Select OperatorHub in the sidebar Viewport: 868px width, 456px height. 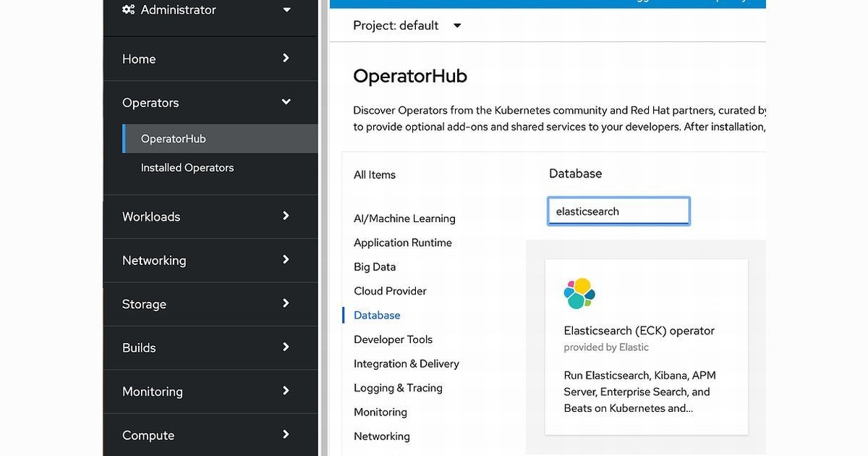(x=174, y=139)
